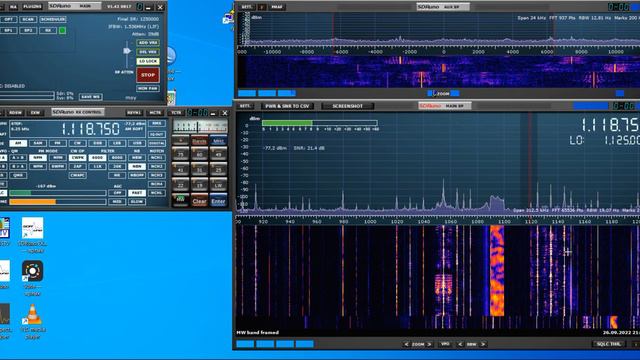Toggle NCH2 notch filter
Screen dimensions: 640x360
click(157, 167)
